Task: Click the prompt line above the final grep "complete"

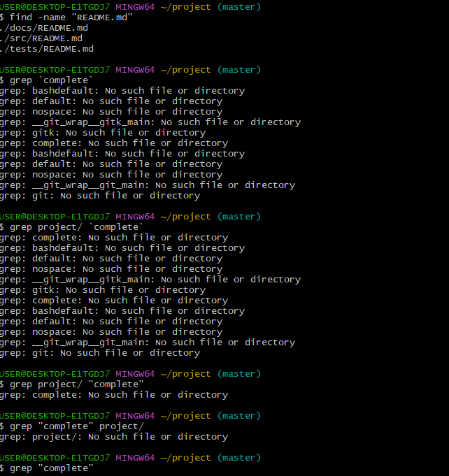Action: pyautogui.click(x=130, y=458)
